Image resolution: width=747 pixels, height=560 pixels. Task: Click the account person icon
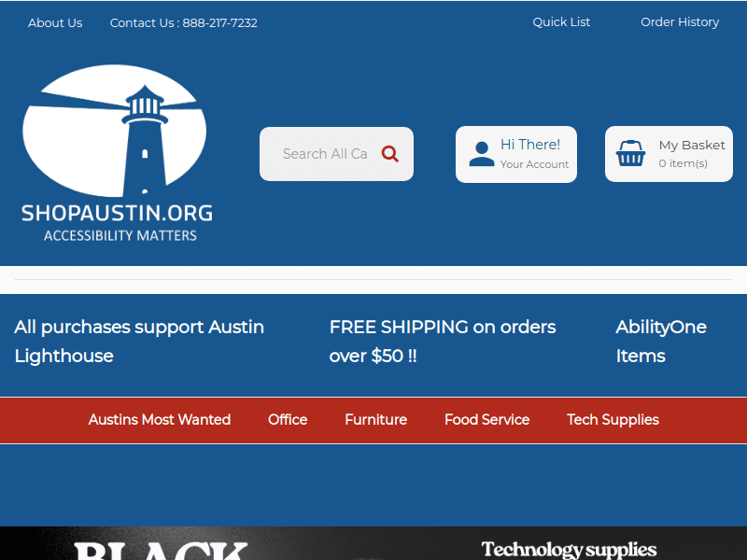[x=480, y=152]
